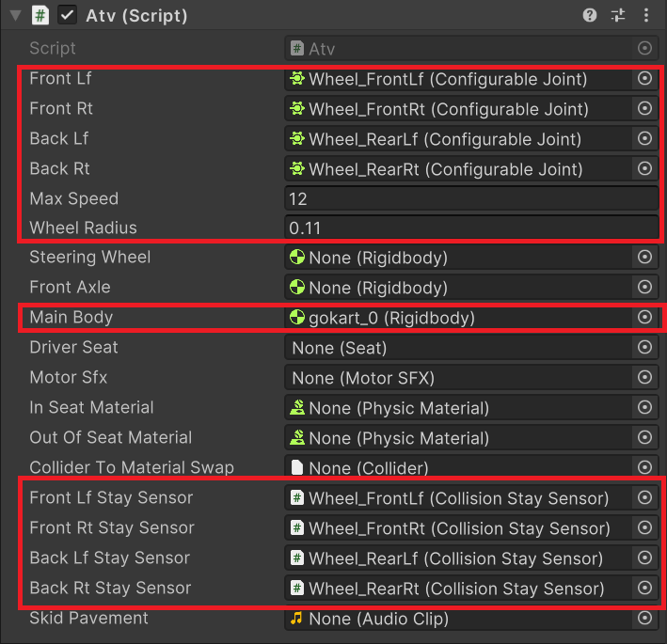Click the Main Body object picker circle

(644, 317)
